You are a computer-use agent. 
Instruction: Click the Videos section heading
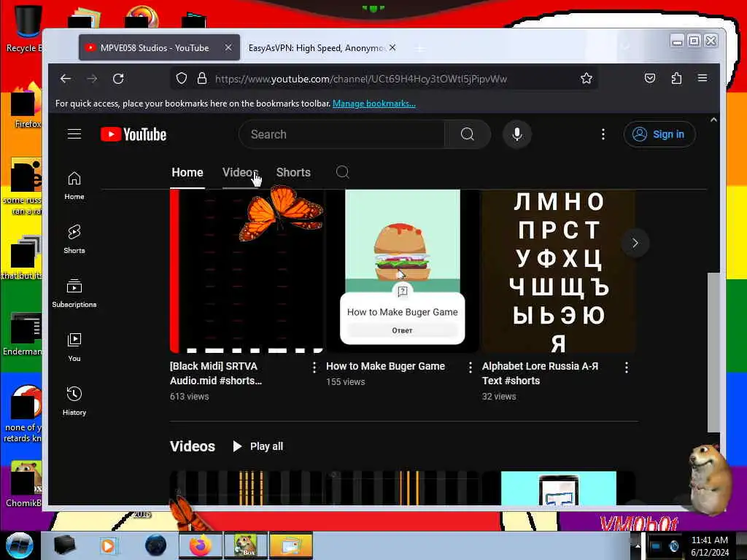tap(193, 446)
